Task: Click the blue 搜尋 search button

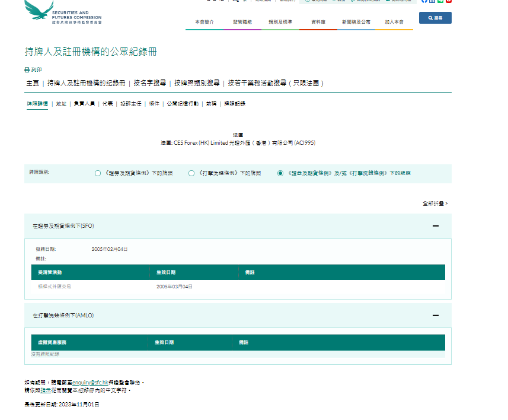Action: pyautogui.click(x=435, y=18)
